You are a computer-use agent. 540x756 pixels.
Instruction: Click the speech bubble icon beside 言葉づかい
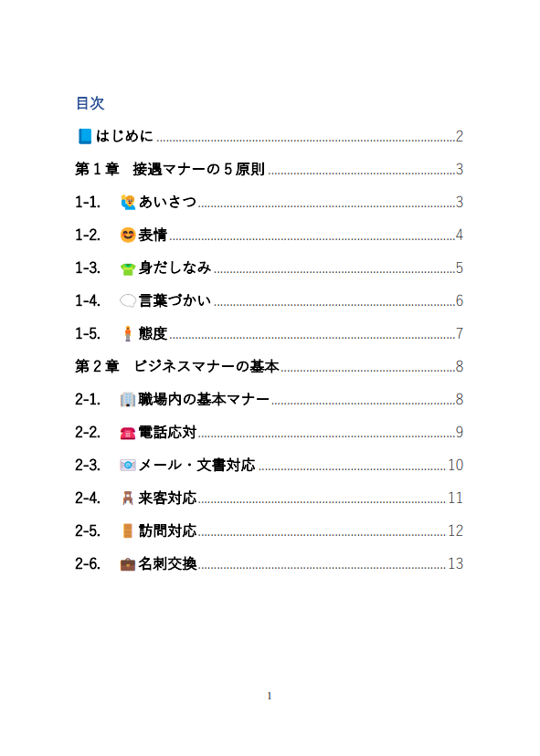pyautogui.click(x=128, y=301)
